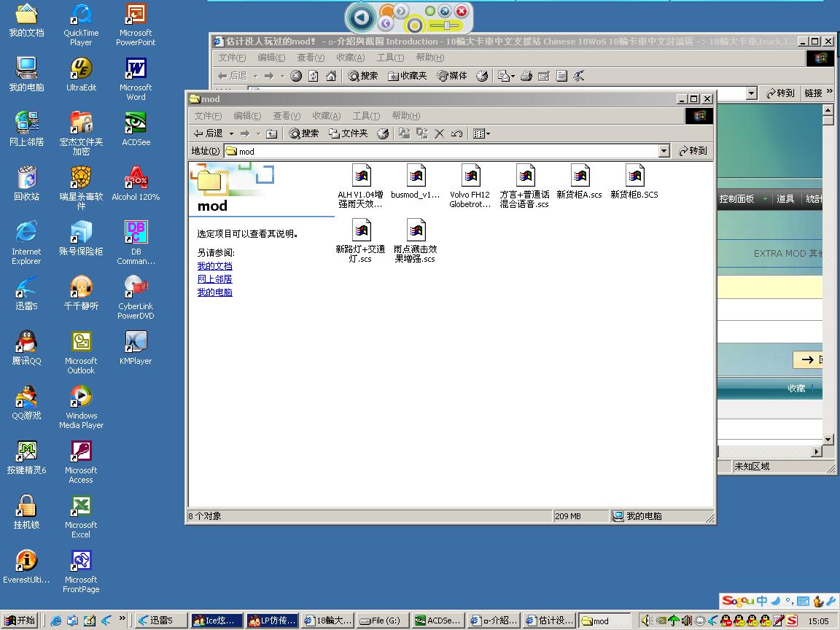
Task: Open History icon in mod window toolbar
Action: click(383, 133)
